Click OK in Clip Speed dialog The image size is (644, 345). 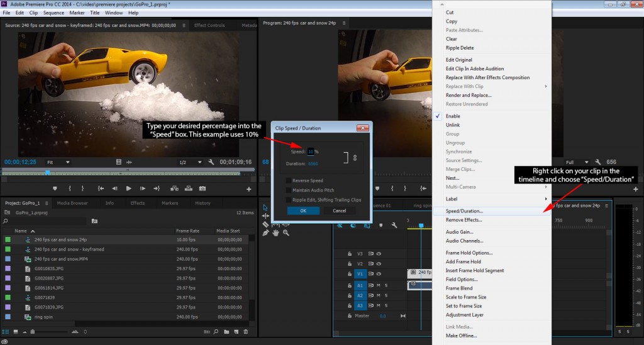tap(303, 211)
